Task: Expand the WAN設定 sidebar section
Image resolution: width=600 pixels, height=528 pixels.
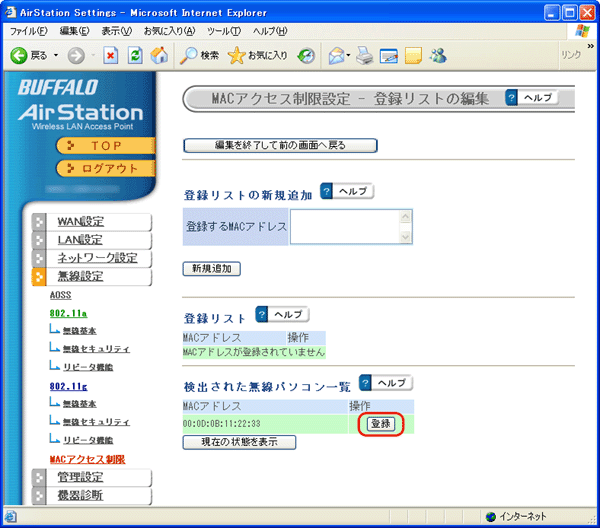Action: (x=80, y=221)
